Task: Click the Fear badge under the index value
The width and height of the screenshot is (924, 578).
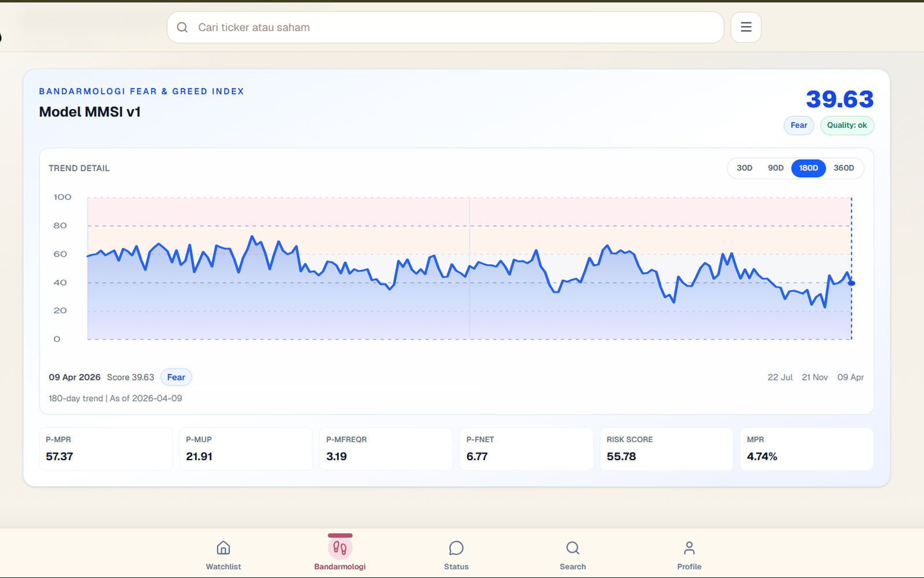Action: click(x=799, y=125)
